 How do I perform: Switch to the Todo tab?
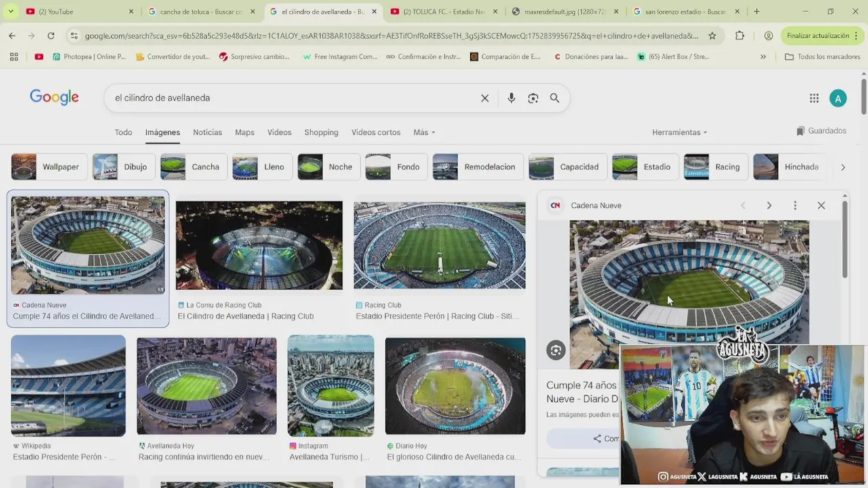tap(123, 132)
